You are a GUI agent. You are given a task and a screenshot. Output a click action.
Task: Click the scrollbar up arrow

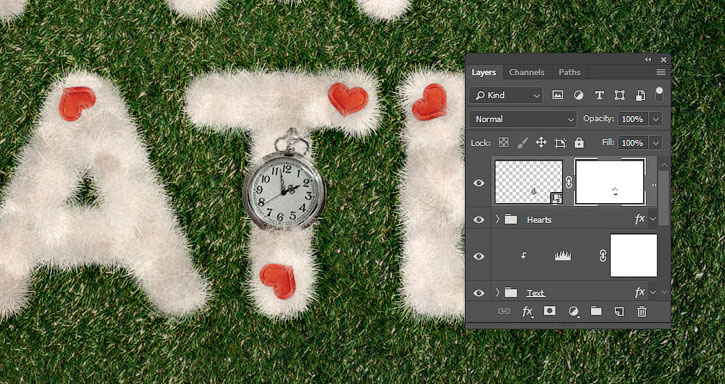(x=664, y=165)
